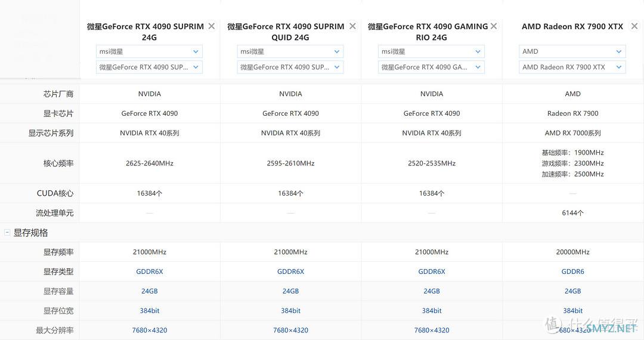The height and width of the screenshot is (340, 644).
Task: Click GDDR6X link in SUPRIM 24G column
Action: pyautogui.click(x=150, y=271)
